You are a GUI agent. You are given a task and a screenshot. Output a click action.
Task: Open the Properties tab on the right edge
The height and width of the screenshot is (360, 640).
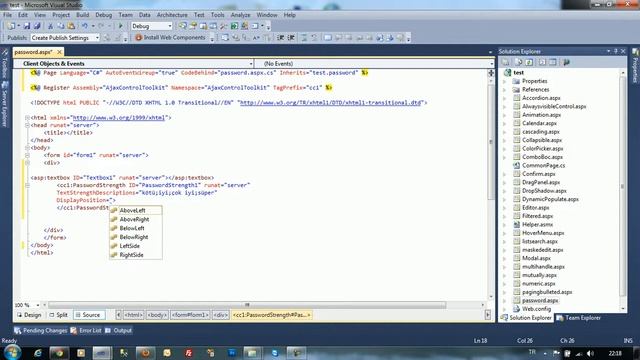tap(635, 65)
